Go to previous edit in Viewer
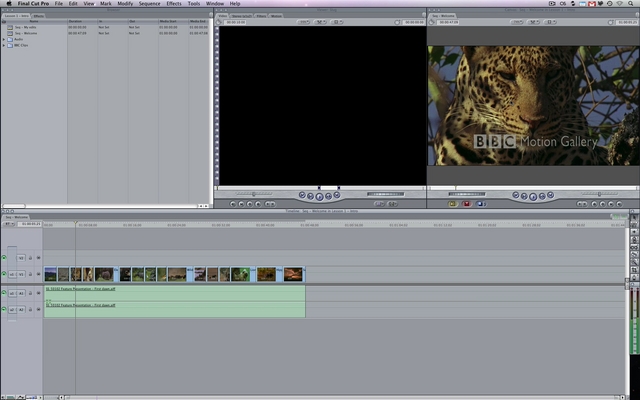Screen dimensions: 640x400 point(302,195)
